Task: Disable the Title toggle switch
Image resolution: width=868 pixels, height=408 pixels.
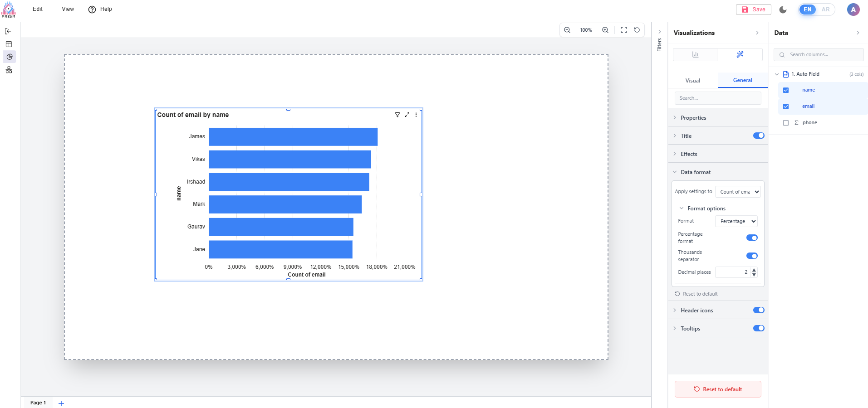Action: (x=758, y=136)
